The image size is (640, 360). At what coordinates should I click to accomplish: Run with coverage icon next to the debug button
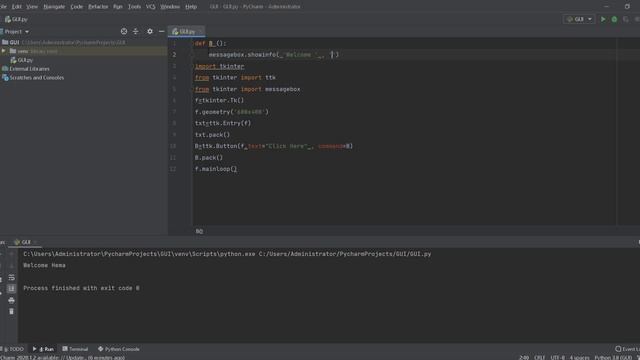point(626,19)
